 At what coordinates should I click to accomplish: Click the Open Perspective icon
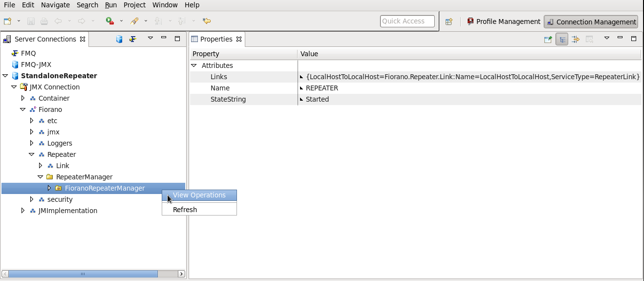click(x=449, y=22)
